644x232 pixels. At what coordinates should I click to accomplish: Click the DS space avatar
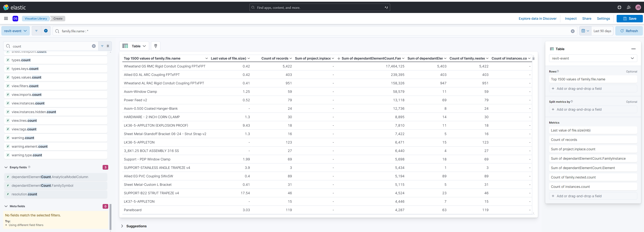[x=15, y=19]
